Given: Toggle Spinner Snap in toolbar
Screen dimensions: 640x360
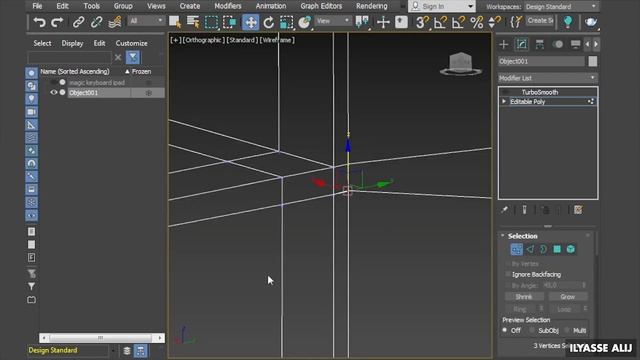Looking at the screenshot, I should click(494, 22).
